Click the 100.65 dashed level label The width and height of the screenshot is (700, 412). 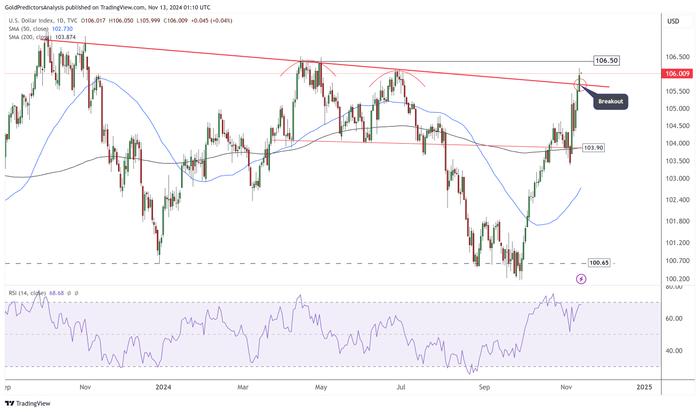pyautogui.click(x=599, y=262)
